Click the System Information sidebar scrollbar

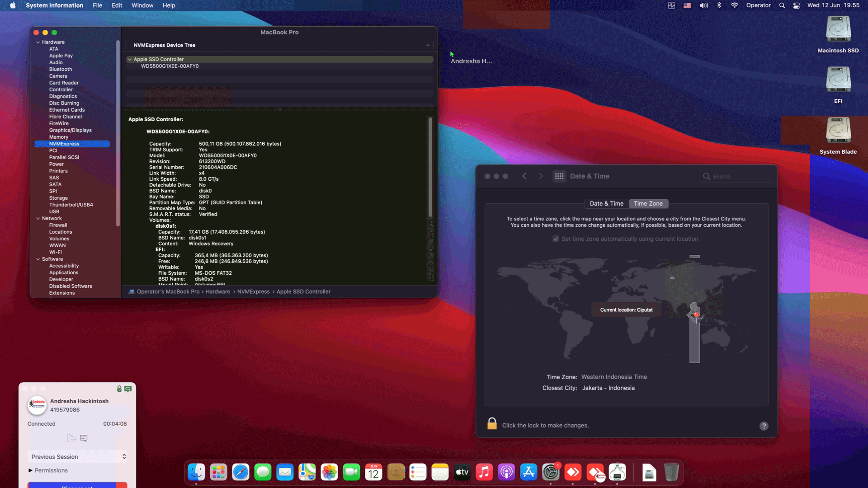pos(118,133)
